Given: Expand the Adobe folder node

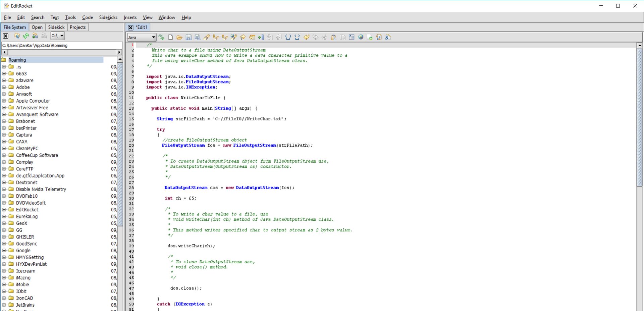Looking at the screenshot, I should pyautogui.click(x=4, y=87).
